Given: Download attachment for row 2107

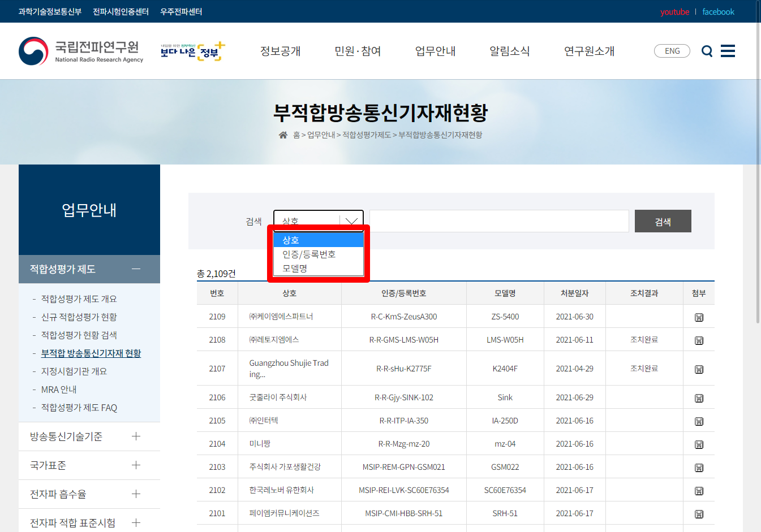Looking at the screenshot, I should (x=699, y=369).
